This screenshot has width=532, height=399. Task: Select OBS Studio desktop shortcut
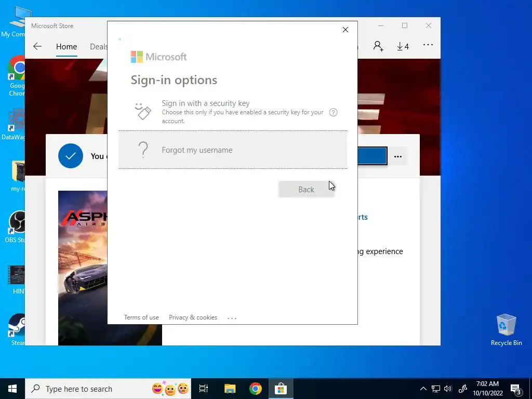[14, 227]
